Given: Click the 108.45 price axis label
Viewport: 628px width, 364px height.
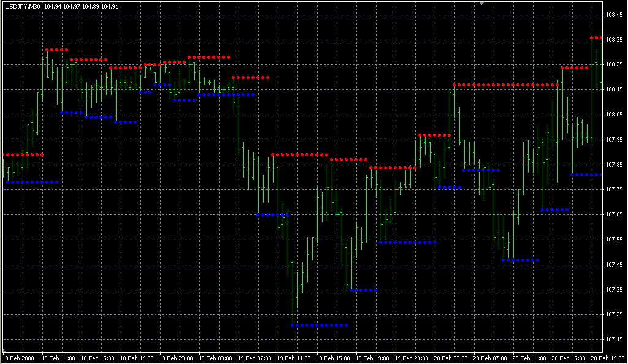Looking at the screenshot, I should click(614, 14).
